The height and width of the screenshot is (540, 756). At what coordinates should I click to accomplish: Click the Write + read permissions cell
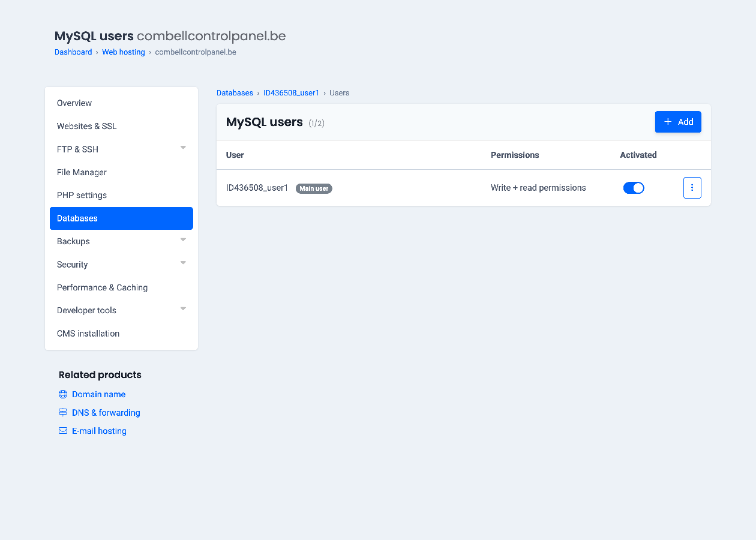[538, 188]
